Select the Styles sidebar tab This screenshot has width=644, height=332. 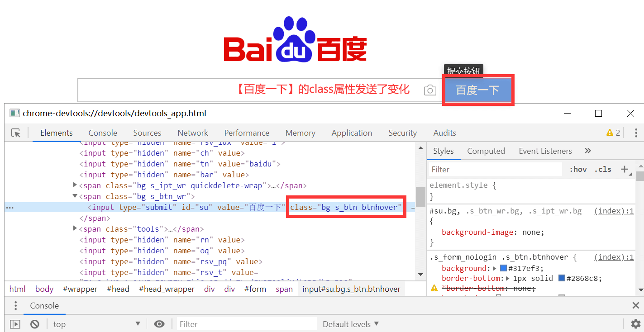[444, 151]
